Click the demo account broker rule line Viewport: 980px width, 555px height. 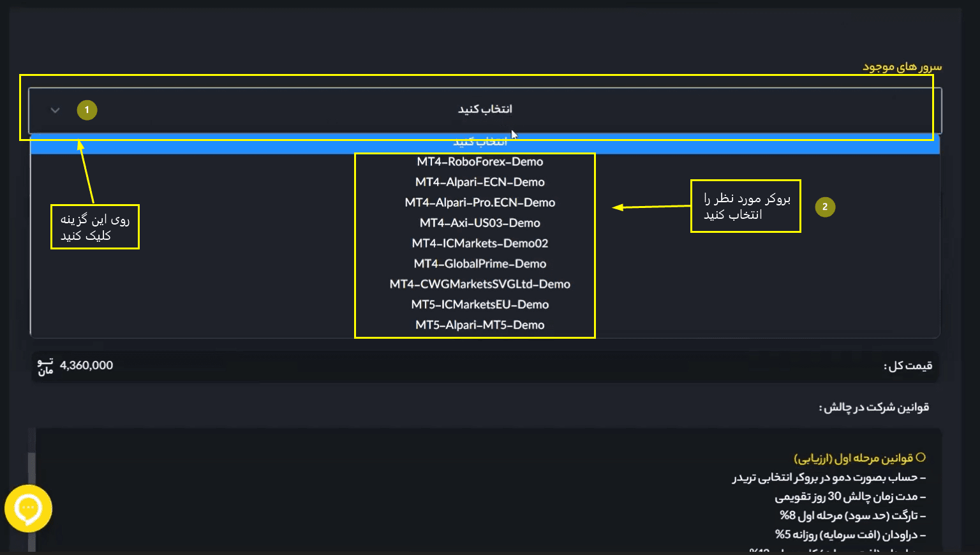pyautogui.click(x=829, y=477)
